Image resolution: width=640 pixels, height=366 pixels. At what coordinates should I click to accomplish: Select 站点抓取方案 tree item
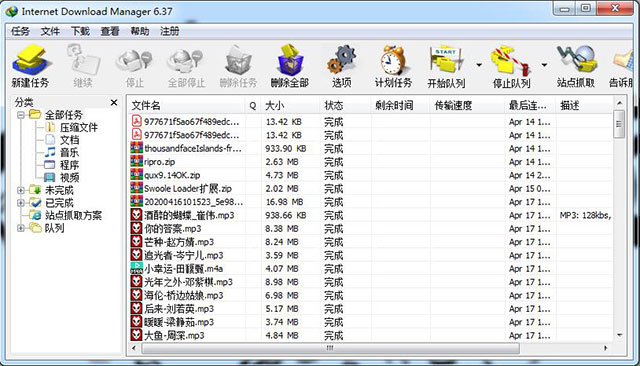pyautogui.click(x=73, y=215)
